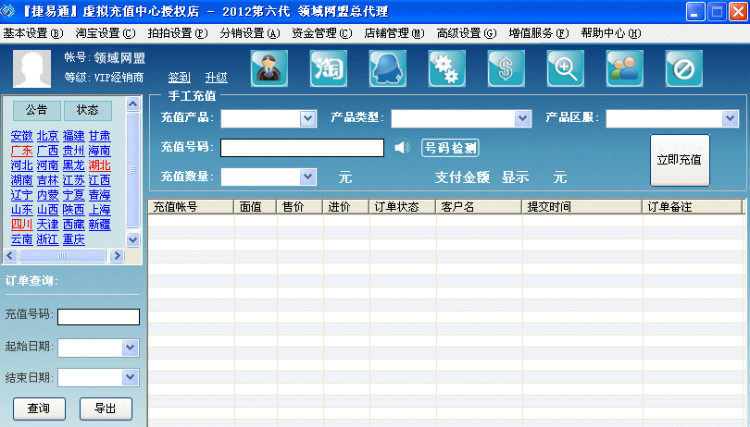Screen dimensions: 750x427
Task: Click the province list vertical scrollbar thumb
Action: pyautogui.click(x=133, y=170)
